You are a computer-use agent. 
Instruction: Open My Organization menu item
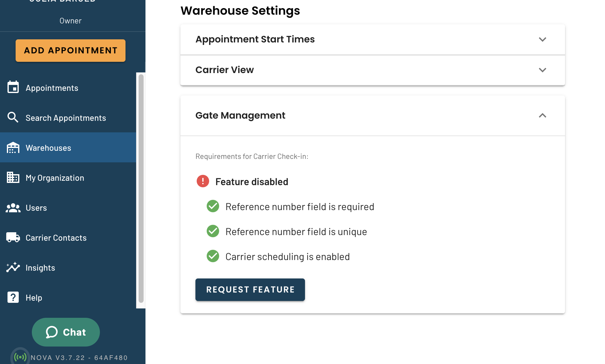pyautogui.click(x=68, y=178)
